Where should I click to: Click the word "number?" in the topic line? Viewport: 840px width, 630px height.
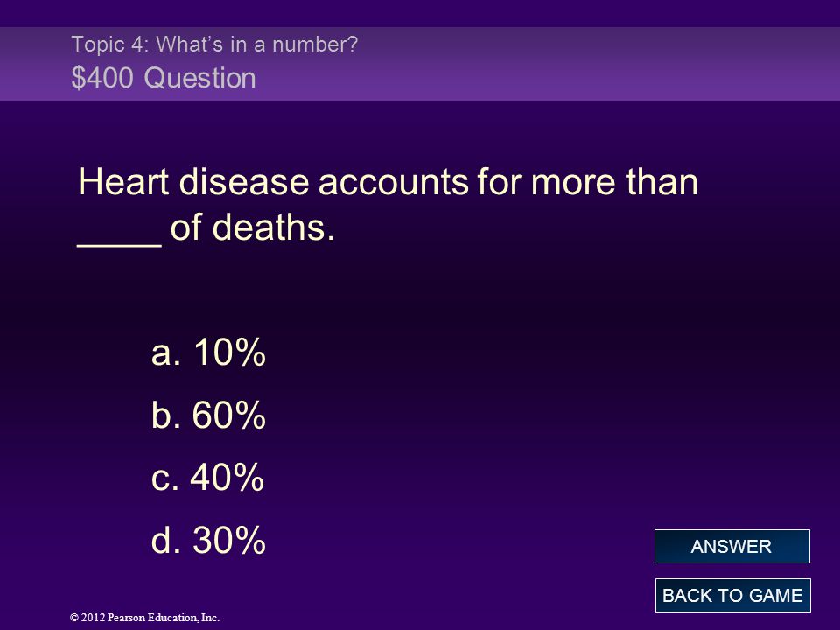[x=315, y=45]
